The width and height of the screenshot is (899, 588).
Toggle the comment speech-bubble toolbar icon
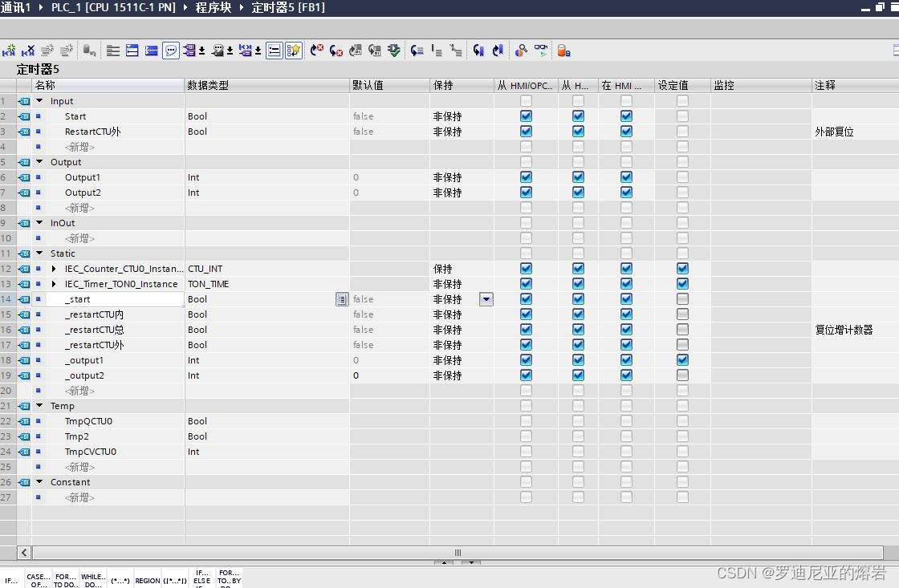tap(171, 51)
